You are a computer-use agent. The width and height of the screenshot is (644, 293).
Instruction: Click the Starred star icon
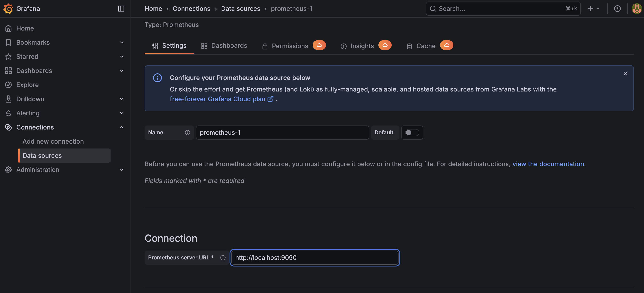[x=8, y=57]
